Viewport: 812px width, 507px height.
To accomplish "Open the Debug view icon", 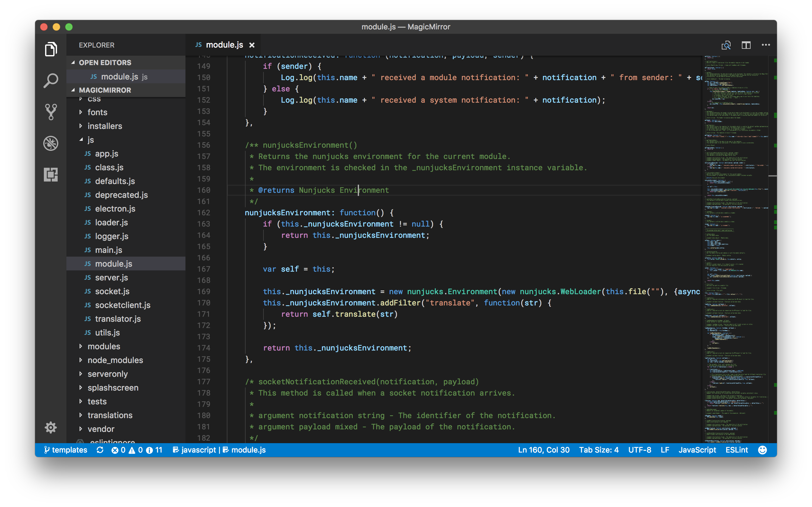I will [x=51, y=143].
